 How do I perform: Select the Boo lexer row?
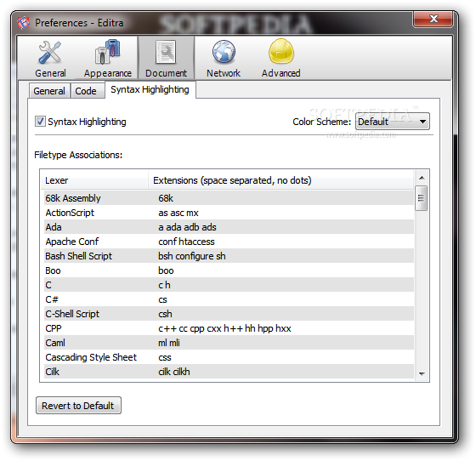pyautogui.click(x=229, y=270)
